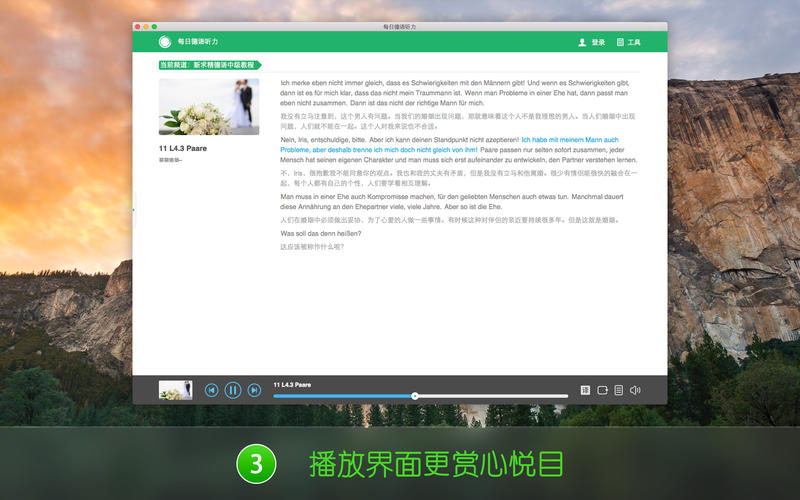Image resolution: width=800 pixels, height=500 pixels.
Task: Click the 登录 login button
Action: [598, 42]
